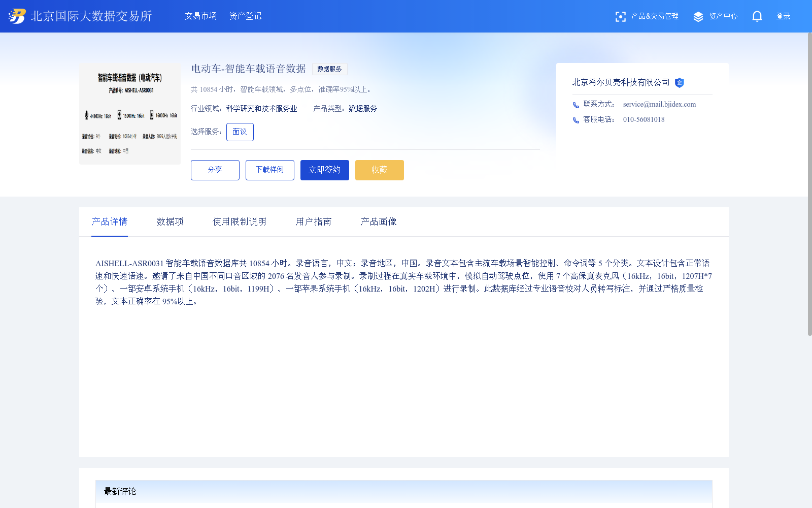Click the 数据服务 tag next to title
This screenshot has width=812, height=508.
point(330,69)
